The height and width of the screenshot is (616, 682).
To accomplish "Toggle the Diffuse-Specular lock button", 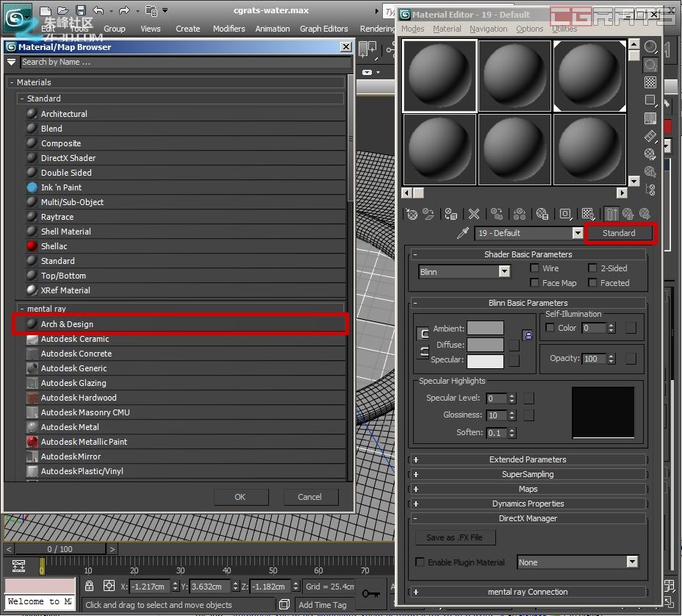I will pos(423,351).
